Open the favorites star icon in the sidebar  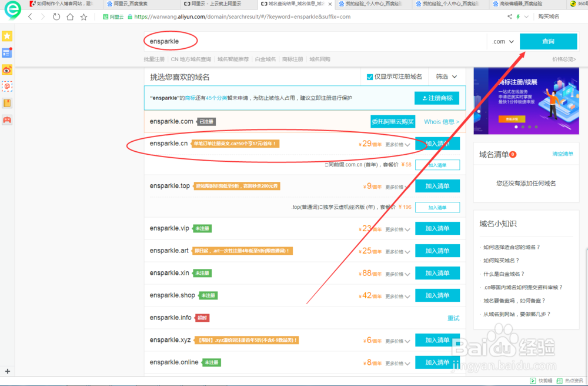click(7, 36)
